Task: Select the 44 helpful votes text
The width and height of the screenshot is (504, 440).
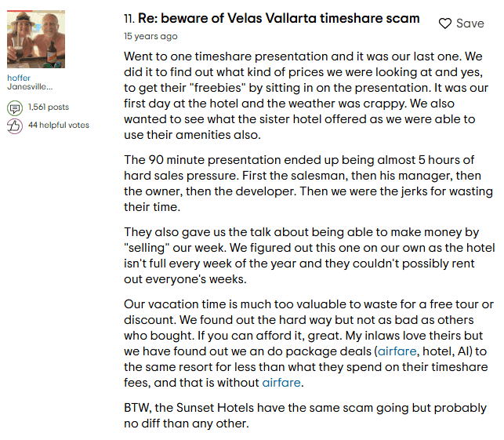Action: (59, 125)
